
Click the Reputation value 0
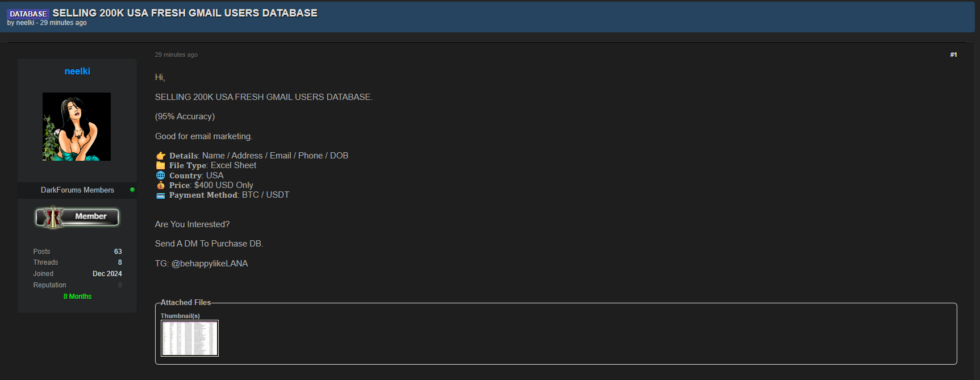coord(120,285)
